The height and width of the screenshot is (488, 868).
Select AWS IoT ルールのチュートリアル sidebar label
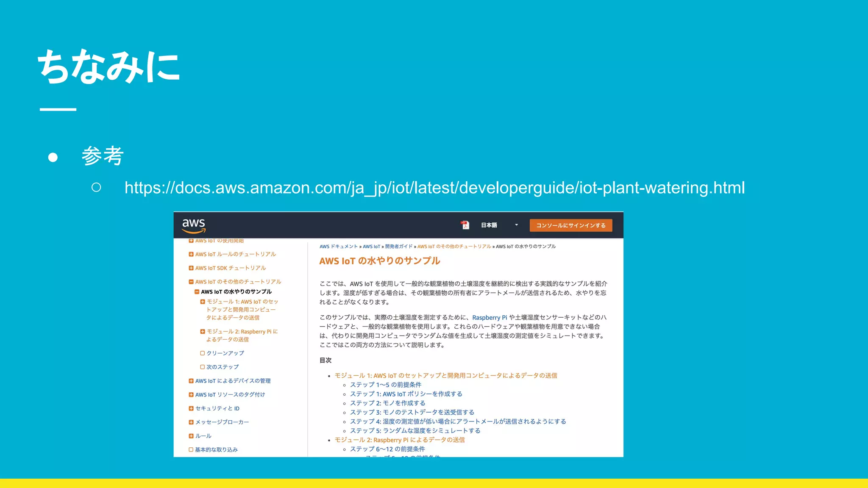pos(236,254)
